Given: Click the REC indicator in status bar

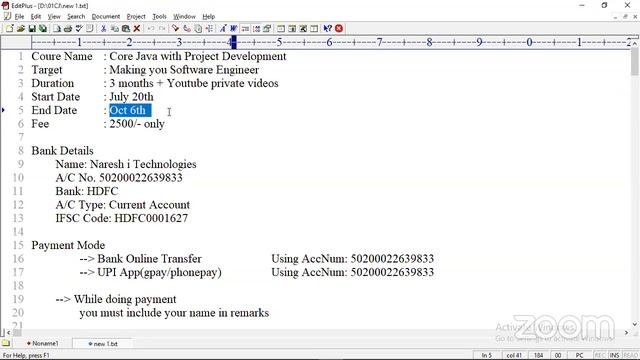Looking at the screenshot, I should coord(600,356).
